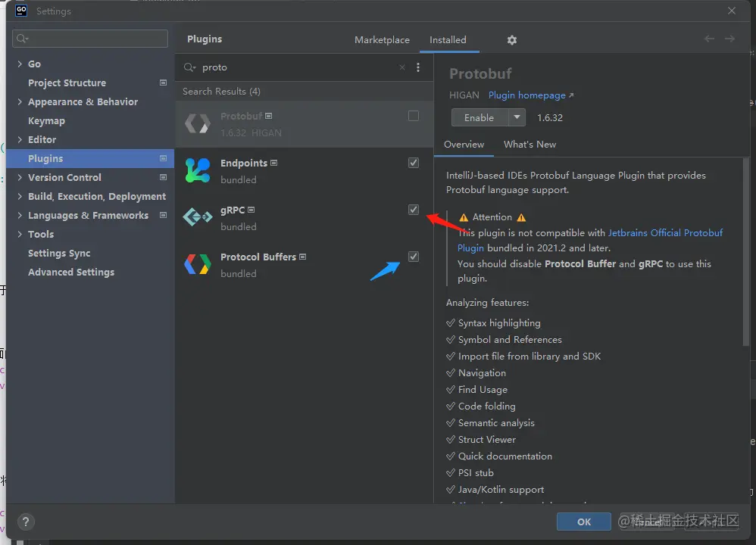The image size is (756, 545).
Task: Click project-level icon beside Project Structure
Action: (163, 83)
